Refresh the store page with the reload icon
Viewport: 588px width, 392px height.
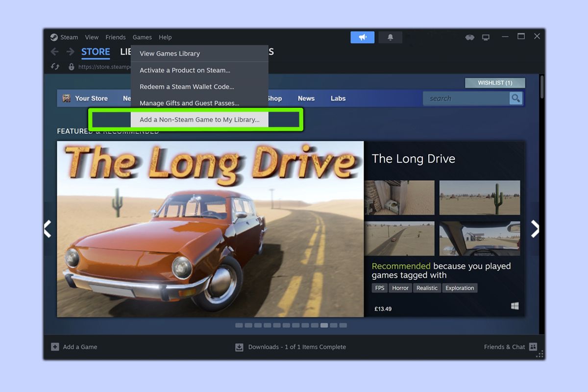[x=54, y=66]
